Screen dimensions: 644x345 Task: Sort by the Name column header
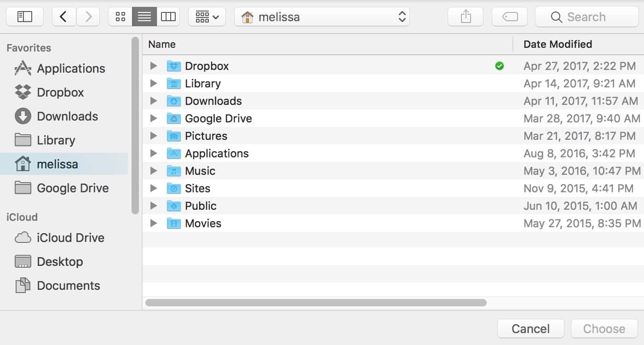[x=162, y=44]
